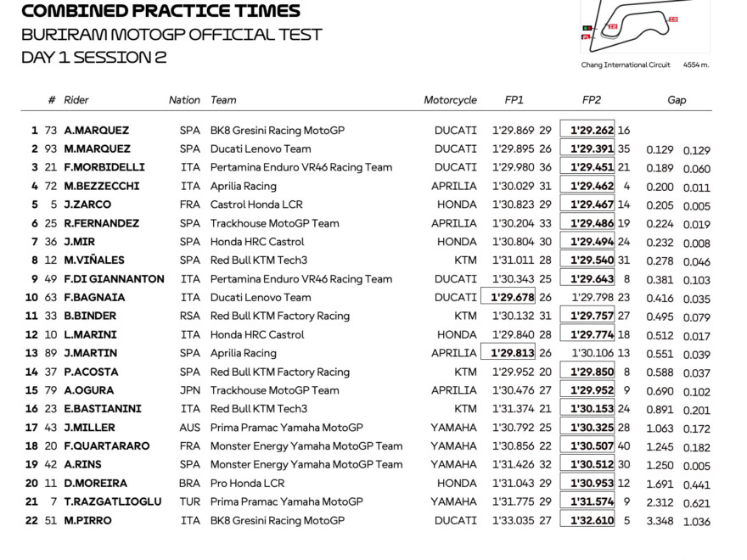Click the Chang International Circuit caption text
Image resolution: width=747 pixels, height=560 pixels.
coord(626,65)
